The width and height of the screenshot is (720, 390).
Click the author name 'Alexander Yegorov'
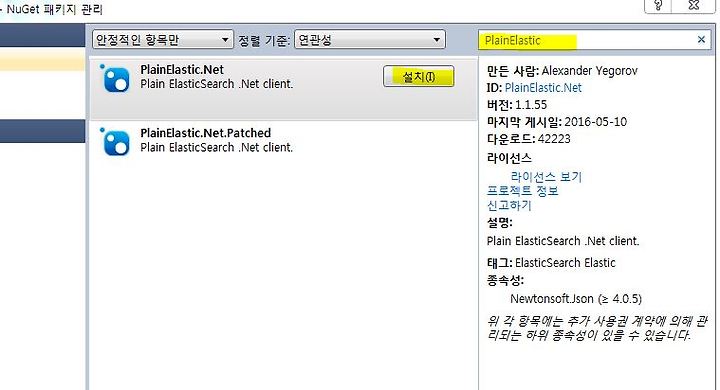[590, 71]
